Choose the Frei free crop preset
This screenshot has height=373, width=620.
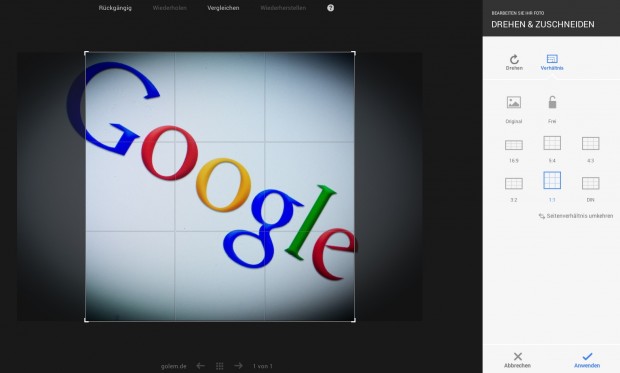tap(552, 110)
